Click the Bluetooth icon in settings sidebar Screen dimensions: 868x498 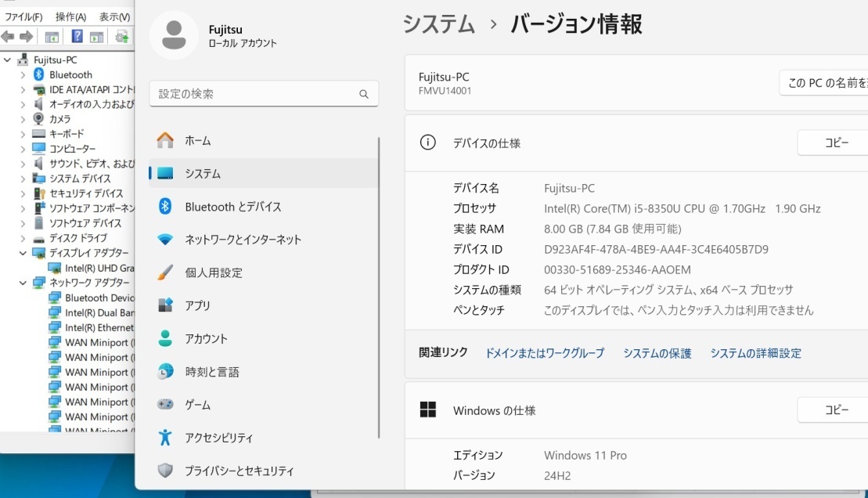click(x=165, y=206)
